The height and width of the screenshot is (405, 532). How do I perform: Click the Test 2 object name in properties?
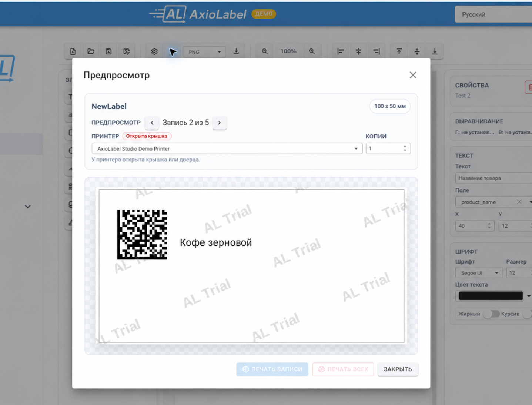tap(462, 96)
